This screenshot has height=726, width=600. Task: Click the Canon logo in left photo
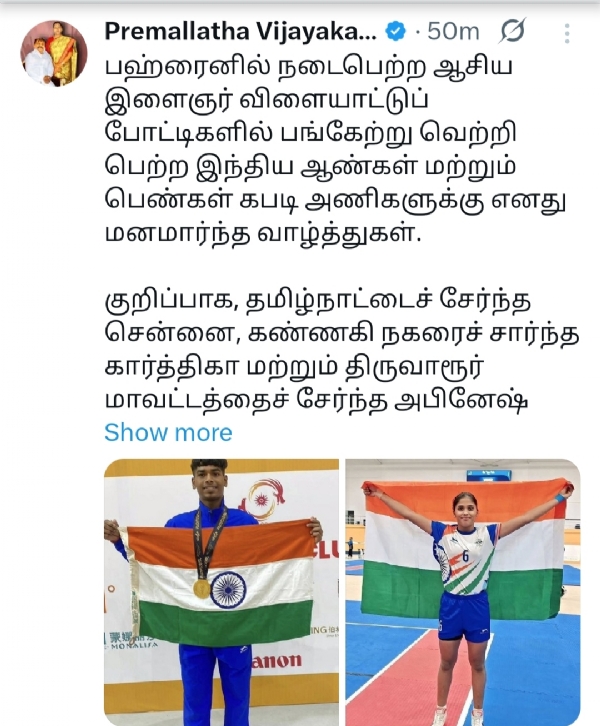277,660
